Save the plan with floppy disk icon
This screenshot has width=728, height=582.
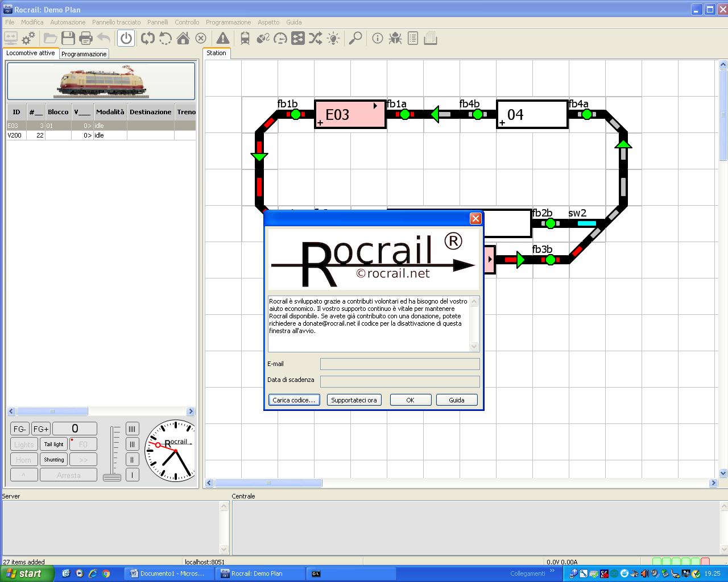pos(68,38)
